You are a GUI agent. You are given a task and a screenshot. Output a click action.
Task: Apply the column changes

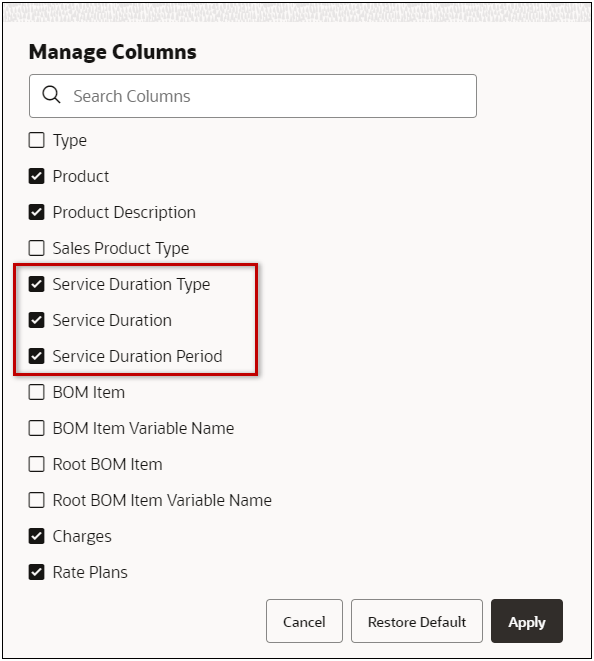[x=527, y=621]
